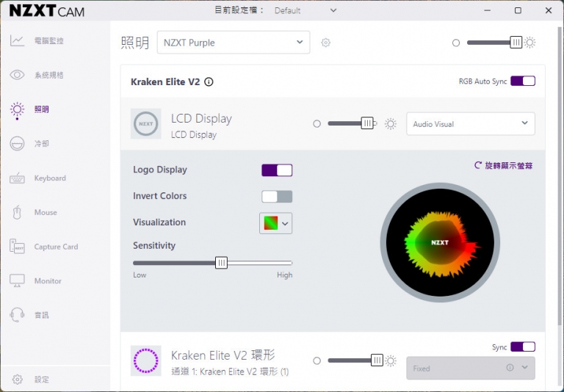Image resolution: width=564 pixels, height=392 pixels.
Task: Click the 'High' sensitivity label
Action: click(x=284, y=275)
